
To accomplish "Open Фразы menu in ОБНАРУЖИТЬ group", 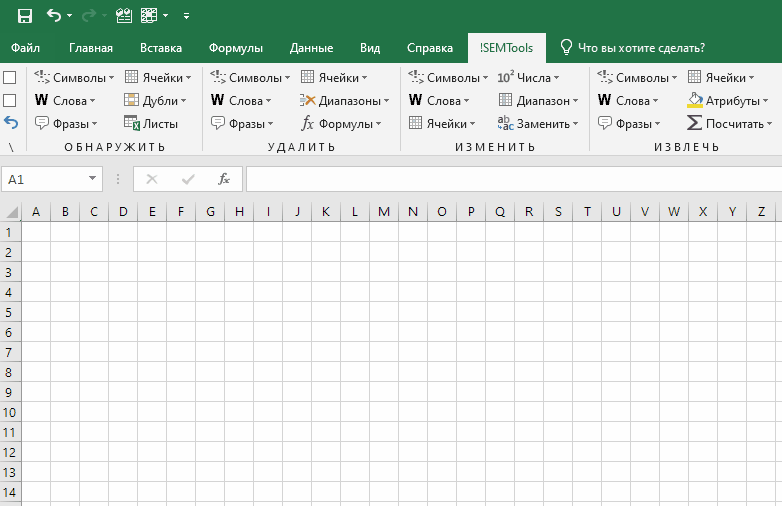I will point(66,124).
